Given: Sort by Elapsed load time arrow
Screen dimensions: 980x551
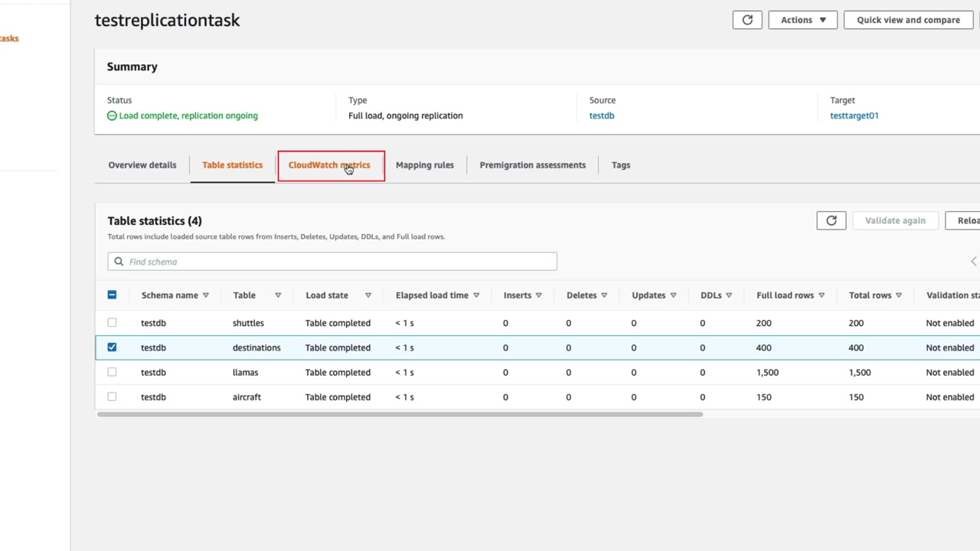Looking at the screenshot, I should click(x=476, y=295).
